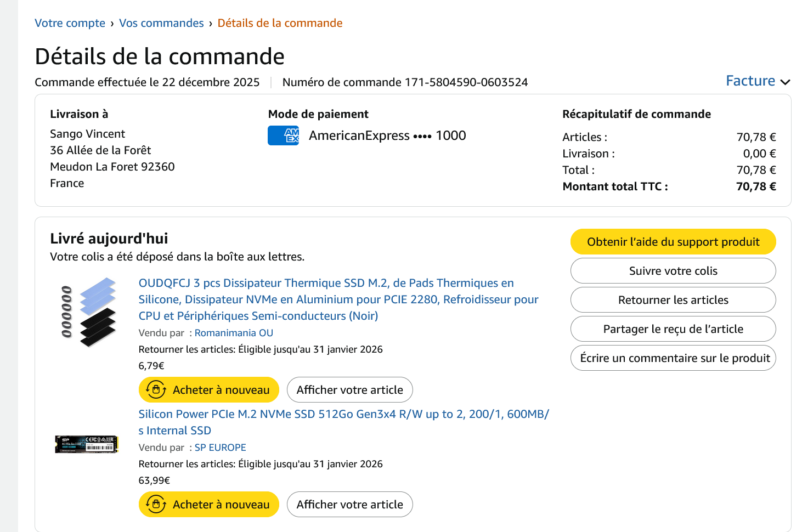
Task: Open the heatsink product thumbnail
Action: pyautogui.click(x=88, y=312)
